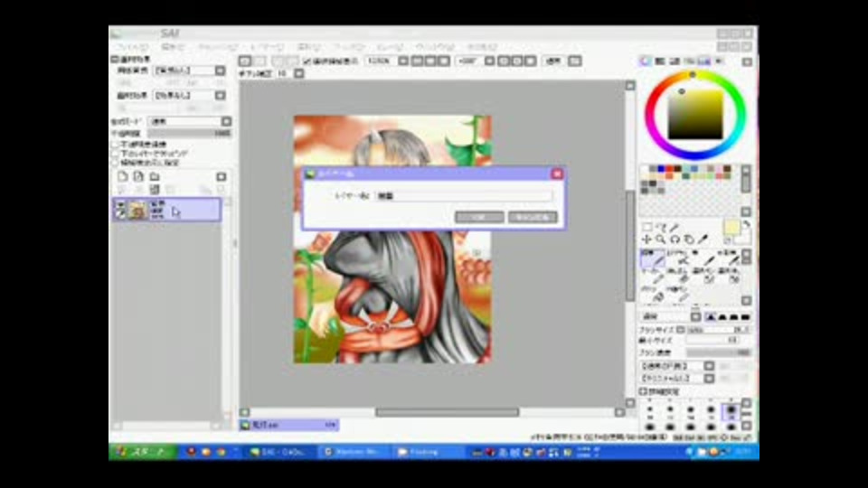The width and height of the screenshot is (868, 488).
Task: Click the layer name input field
Action: click(x=464, y=196)
